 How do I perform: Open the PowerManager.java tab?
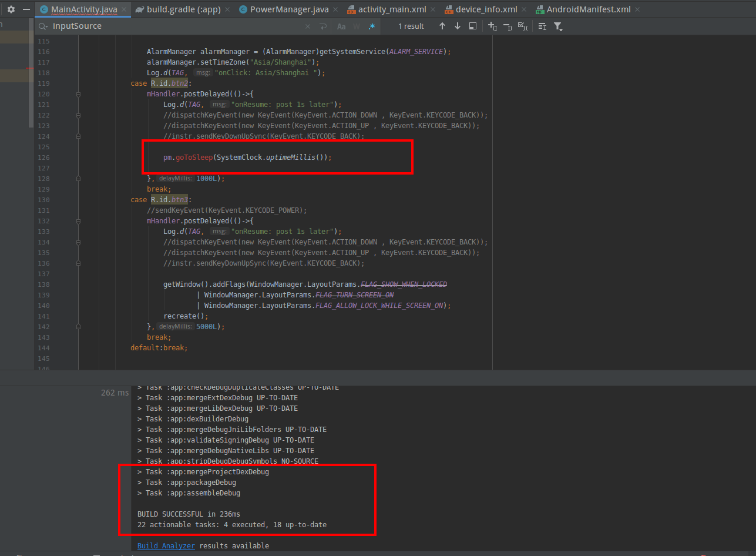[290, 9]
